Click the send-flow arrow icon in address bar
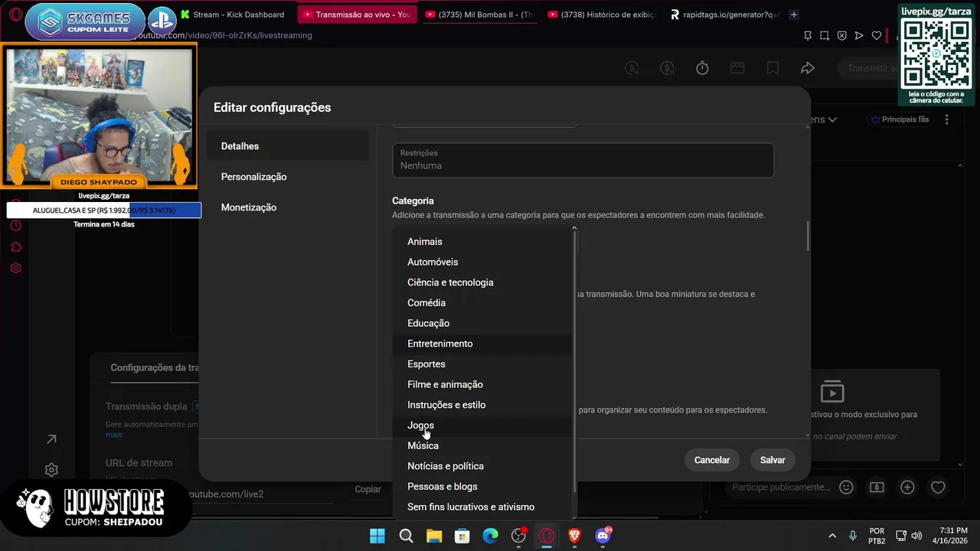Viewport: 980px width, 551px height. click(859, 35)
